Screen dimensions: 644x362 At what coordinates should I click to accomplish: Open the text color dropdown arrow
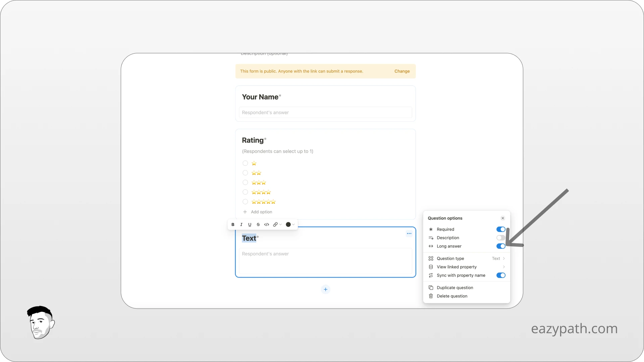click(293, 224)
